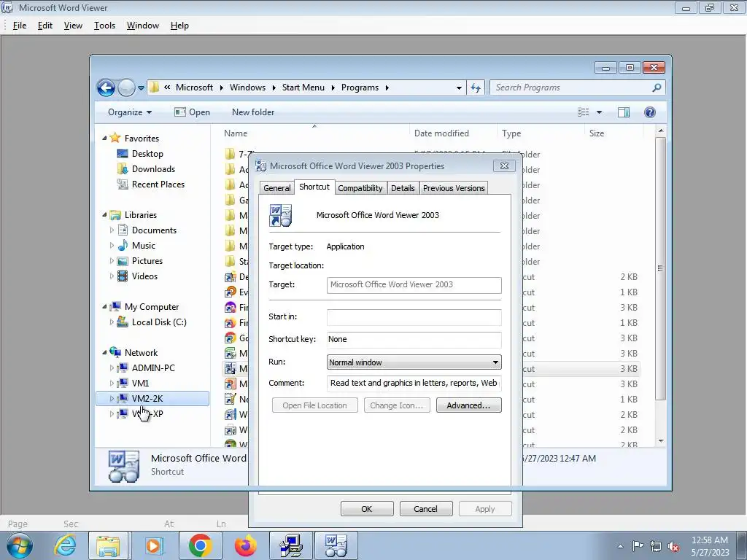
Task: Open the recent pages dropdown next to forward
Action: point(141,88)
